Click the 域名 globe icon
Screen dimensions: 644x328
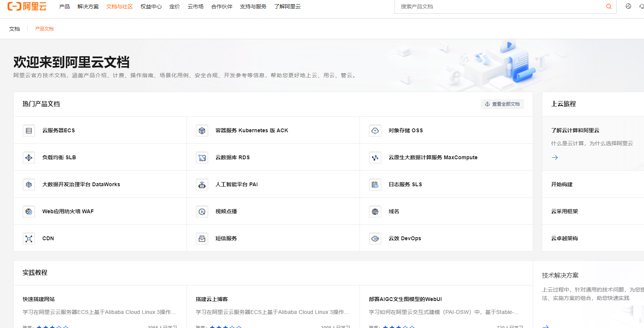(x=375, y=211)
